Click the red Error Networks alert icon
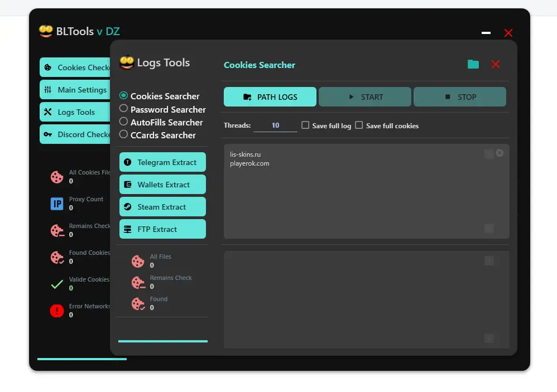This screenshot has width=557, height=392. coord(56,311)
